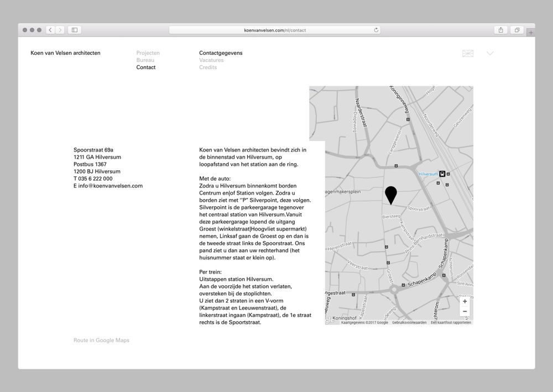The width and height of the screenshot is (553, 392).
Task: Toggle the Safari sidebar panel
Action: tap(75, 30)
